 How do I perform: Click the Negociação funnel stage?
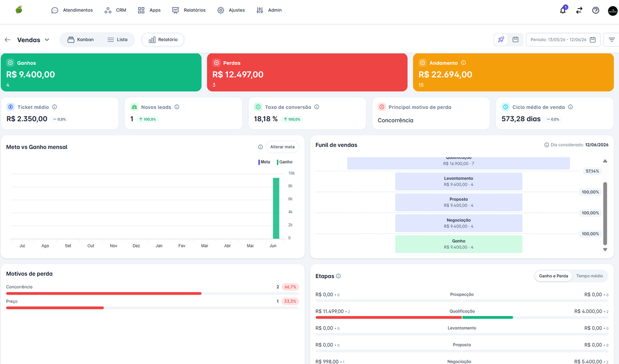tap(459, 223)
